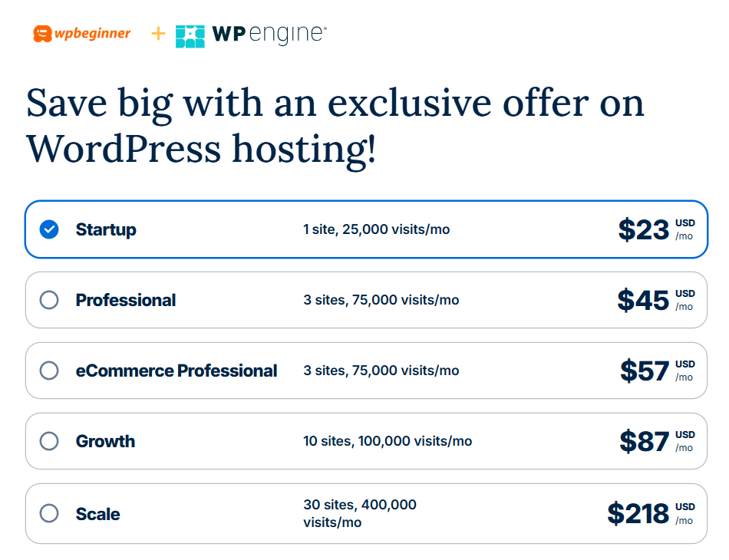Click the $87 Growth price

pos(645,441)
